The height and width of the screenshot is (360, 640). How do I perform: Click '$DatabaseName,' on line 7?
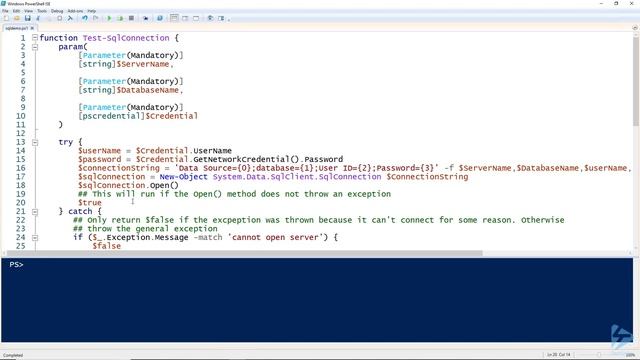pos(150,90)
